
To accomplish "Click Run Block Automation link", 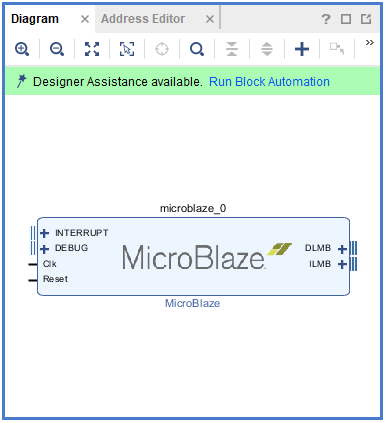I will [x=269, y=82].
